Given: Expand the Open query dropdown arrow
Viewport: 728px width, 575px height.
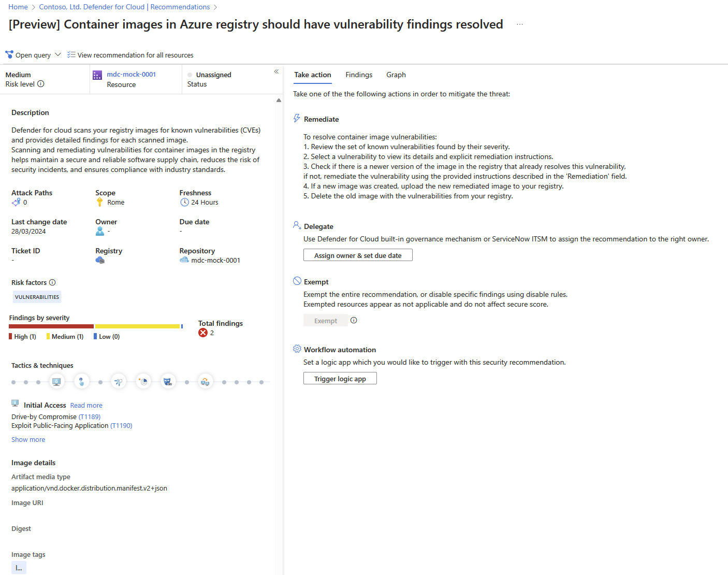Looking at the screenshot, I should [58, 54].
